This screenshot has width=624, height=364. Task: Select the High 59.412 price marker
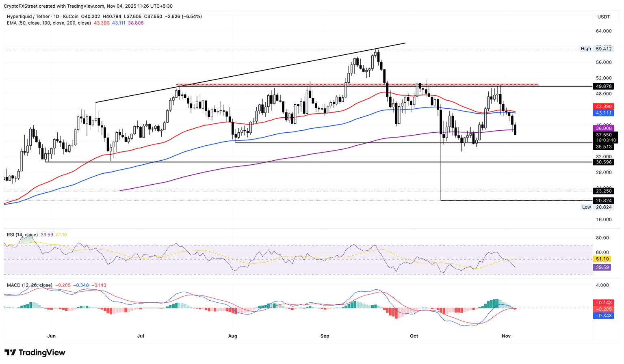597,49
